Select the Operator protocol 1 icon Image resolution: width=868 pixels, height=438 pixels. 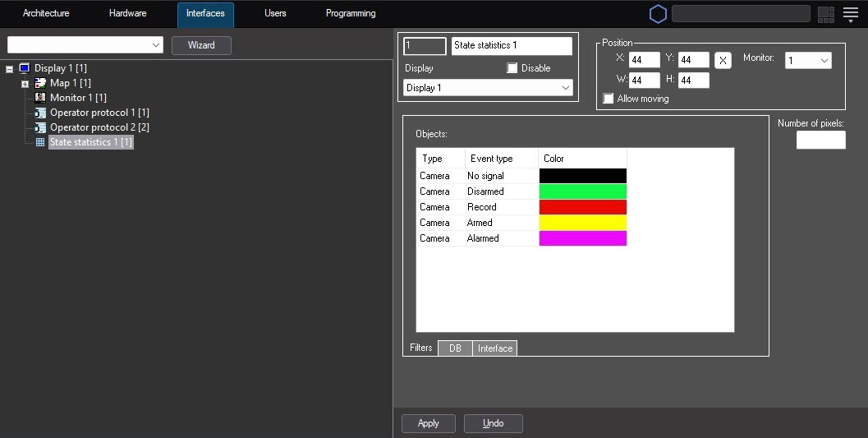click(x=40, y=113)
